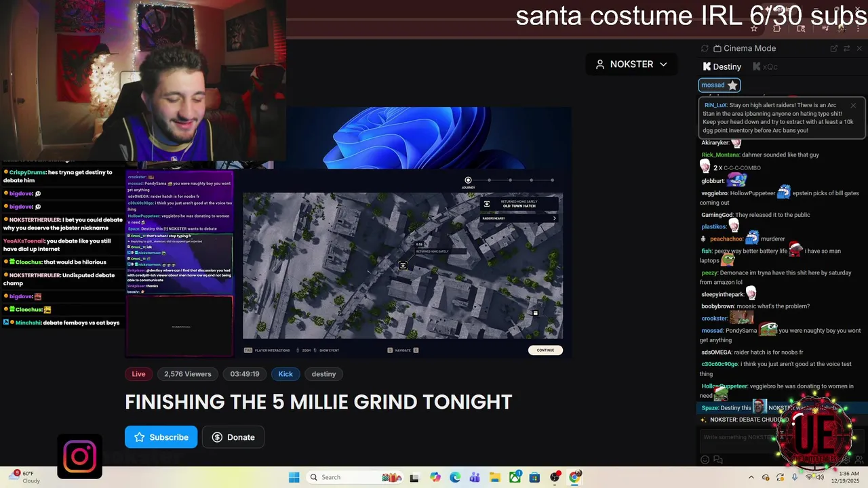Open Microsoft Store from the taskbar

click(534, 477)
